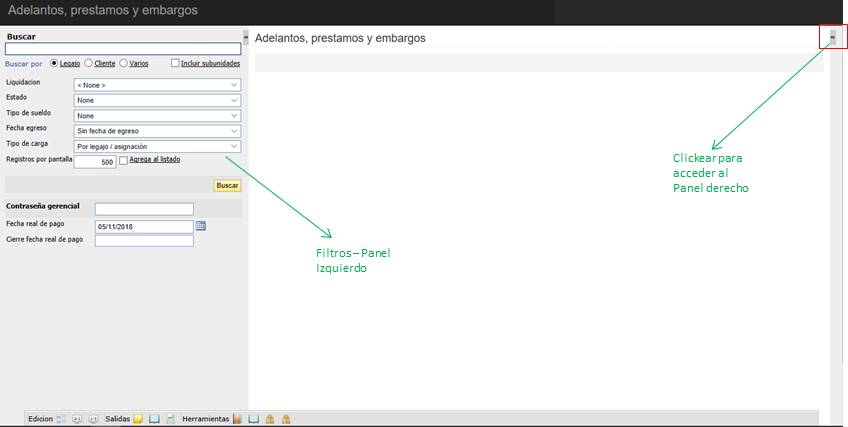Screen dimensions: 848x427
Task: Open the Edicion toolbar menu
Action: coord(41,419)
